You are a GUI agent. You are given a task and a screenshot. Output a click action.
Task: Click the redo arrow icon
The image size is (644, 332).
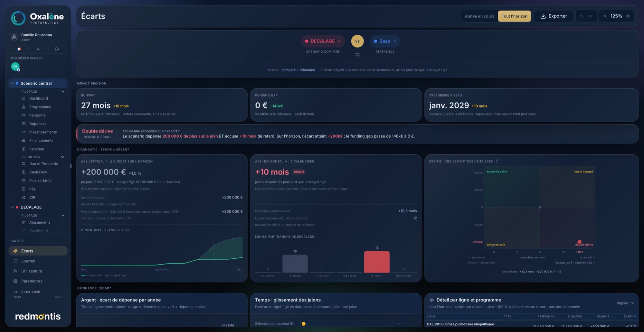[591, 16]
